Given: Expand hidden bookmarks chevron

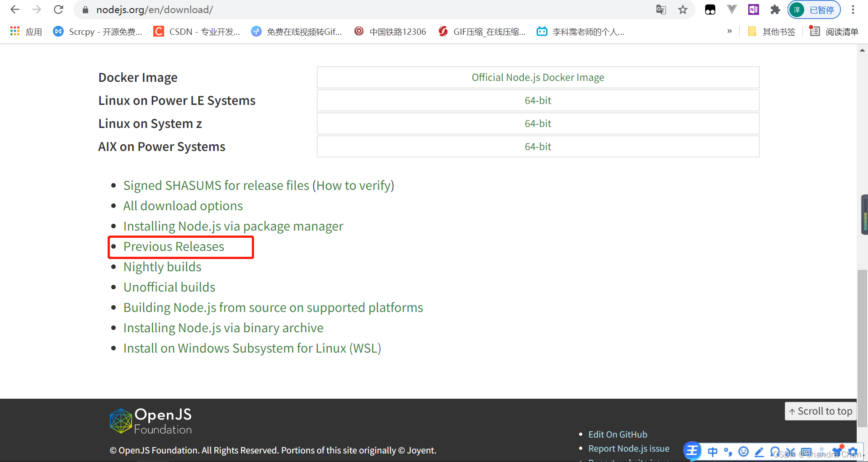Looking at the screenshot, I should [729, 31].
